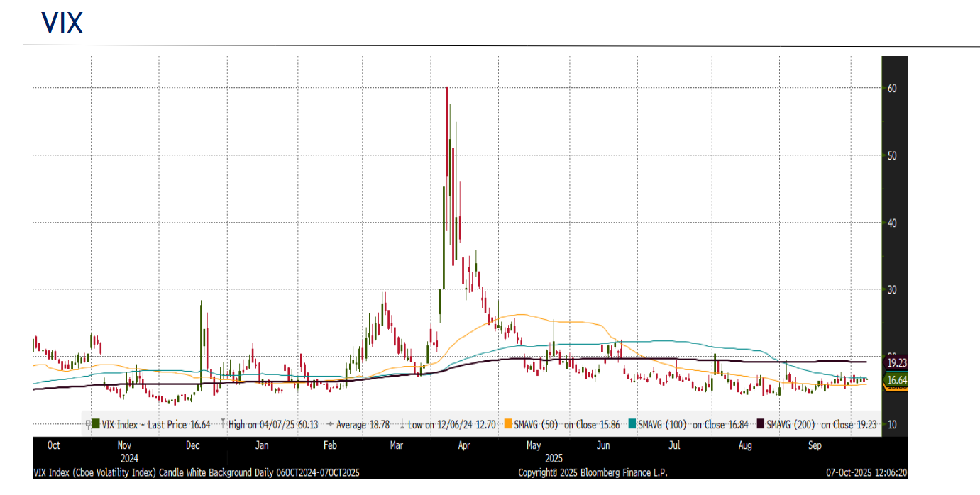Click the Apr label on time axis
This screenshot has height=495, width=980.
[464, 445]
